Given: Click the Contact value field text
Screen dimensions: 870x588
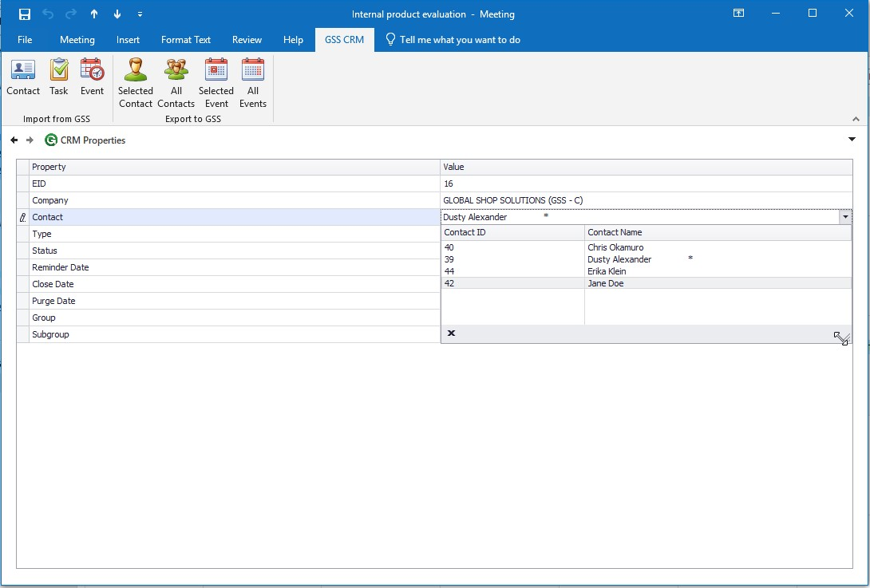Looking at the screenshot, I should click(475, 217).
